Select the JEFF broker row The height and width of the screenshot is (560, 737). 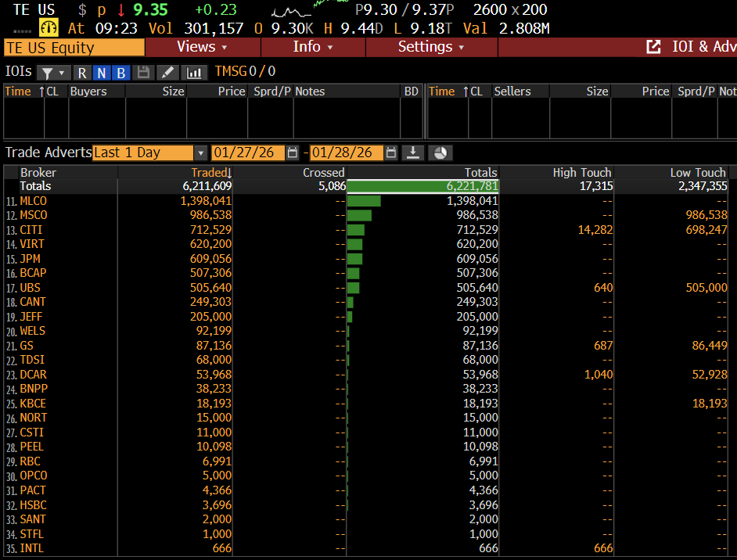(367, 317)
